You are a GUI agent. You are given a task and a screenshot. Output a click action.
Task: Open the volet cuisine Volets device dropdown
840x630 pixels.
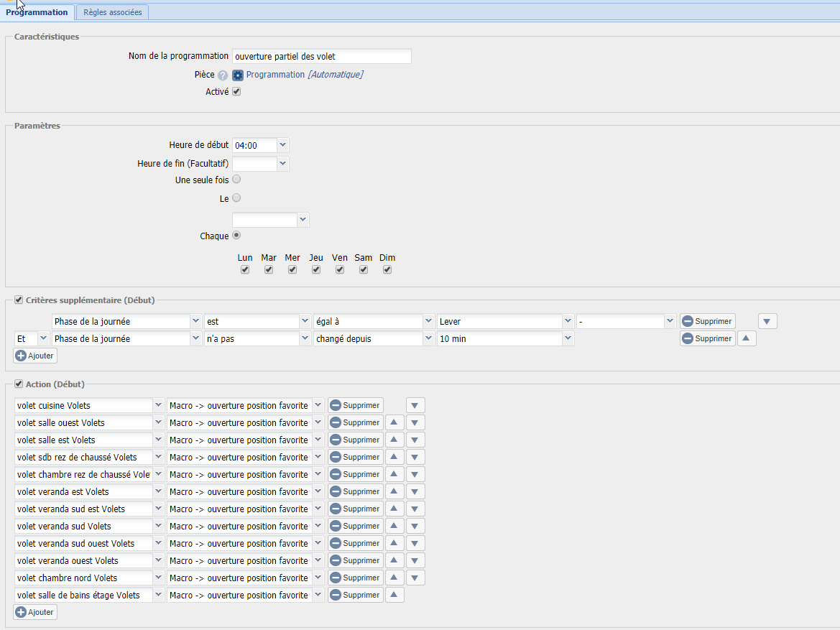(158, 406)
